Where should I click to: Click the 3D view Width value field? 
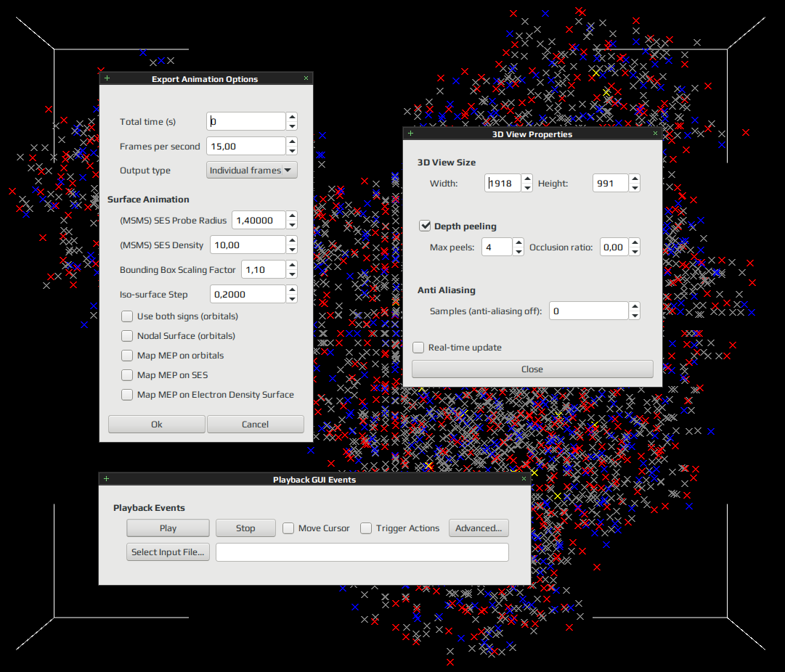coord(503,183)
